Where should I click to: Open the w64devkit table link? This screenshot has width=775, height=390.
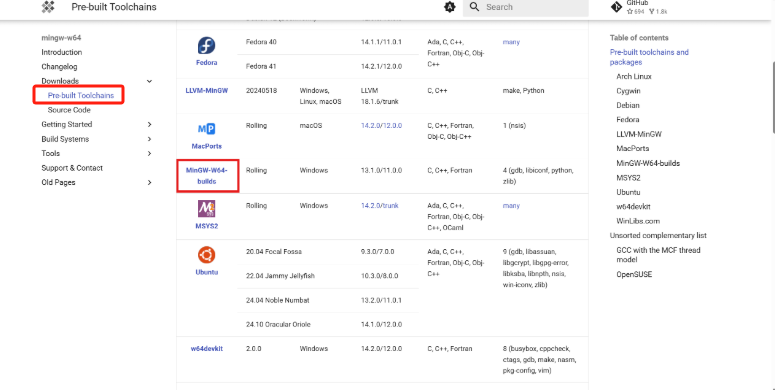207,348
